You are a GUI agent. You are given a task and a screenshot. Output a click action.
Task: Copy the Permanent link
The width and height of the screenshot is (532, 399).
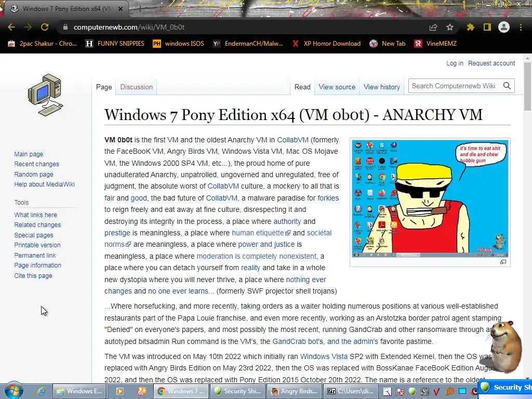pyautogui.click(x=35, y=256)
